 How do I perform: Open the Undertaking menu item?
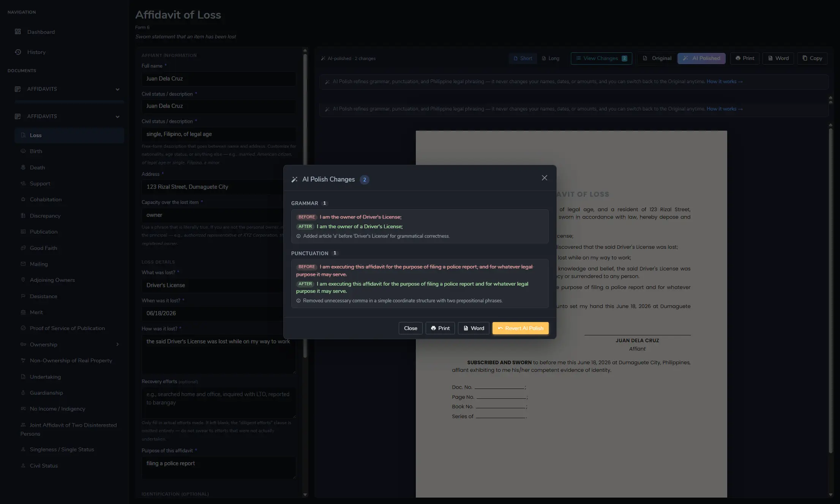(69, 377)
